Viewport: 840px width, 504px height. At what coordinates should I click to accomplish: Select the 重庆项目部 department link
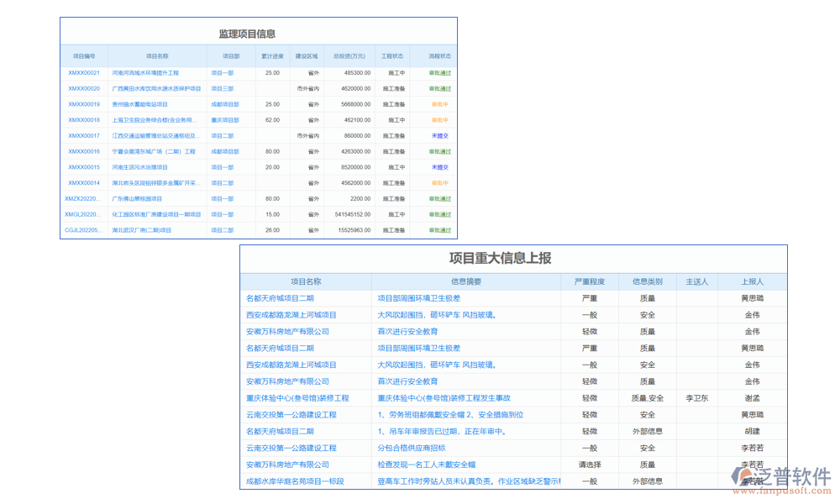(225, 120)
